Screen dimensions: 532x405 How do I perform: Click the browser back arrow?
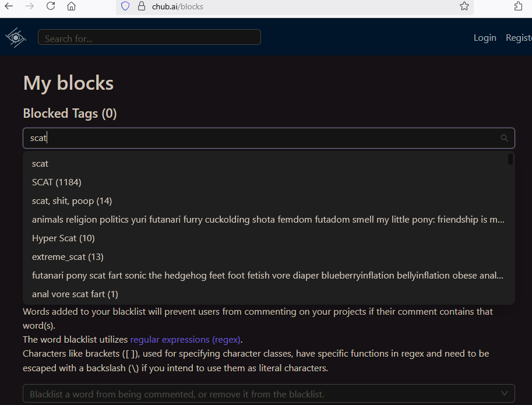9,6
